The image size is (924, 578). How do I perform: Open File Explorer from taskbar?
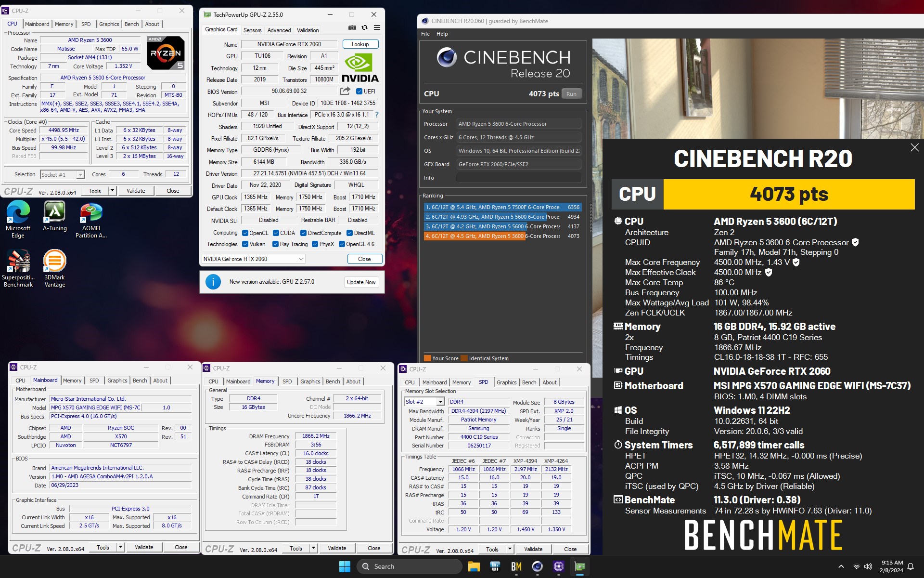click(x=474, y=566)
